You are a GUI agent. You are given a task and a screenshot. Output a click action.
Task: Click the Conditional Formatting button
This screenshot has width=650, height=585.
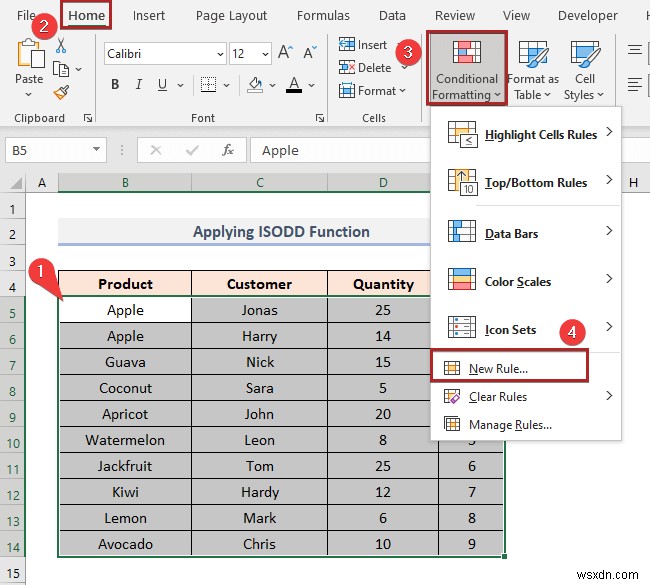pyautogui.click(x=467, y=68)
